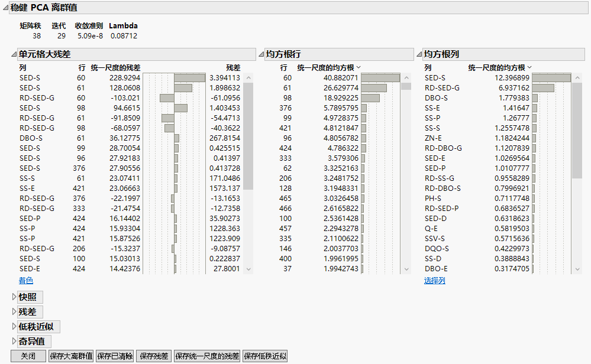Select PH-S column entry
The height and width of the screenshot is (364, 591).
[432, 199]
